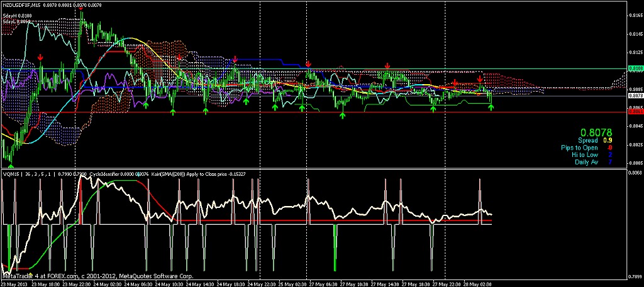Viewport: 644px width, 287px height.
Task: Click the green 0.8108 price tag on the axis
Action: point(635,68)
